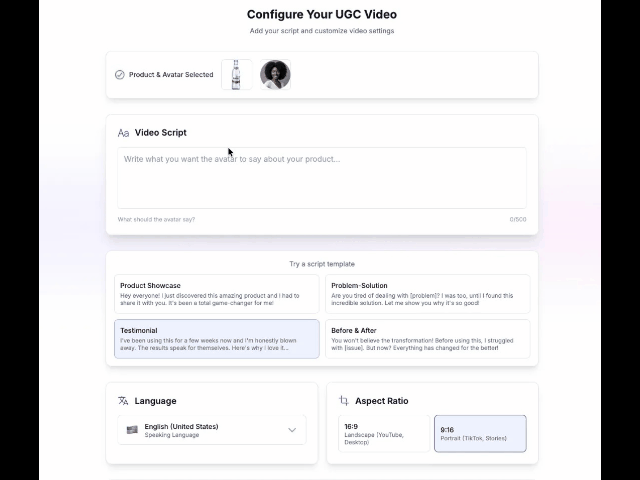
Task: Pick the Testimonial script template
Action: (x=217, y=339)
